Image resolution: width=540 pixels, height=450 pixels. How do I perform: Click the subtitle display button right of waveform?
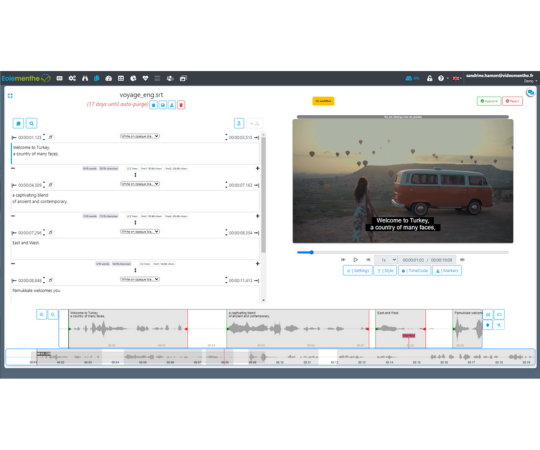tap(488, 314)
